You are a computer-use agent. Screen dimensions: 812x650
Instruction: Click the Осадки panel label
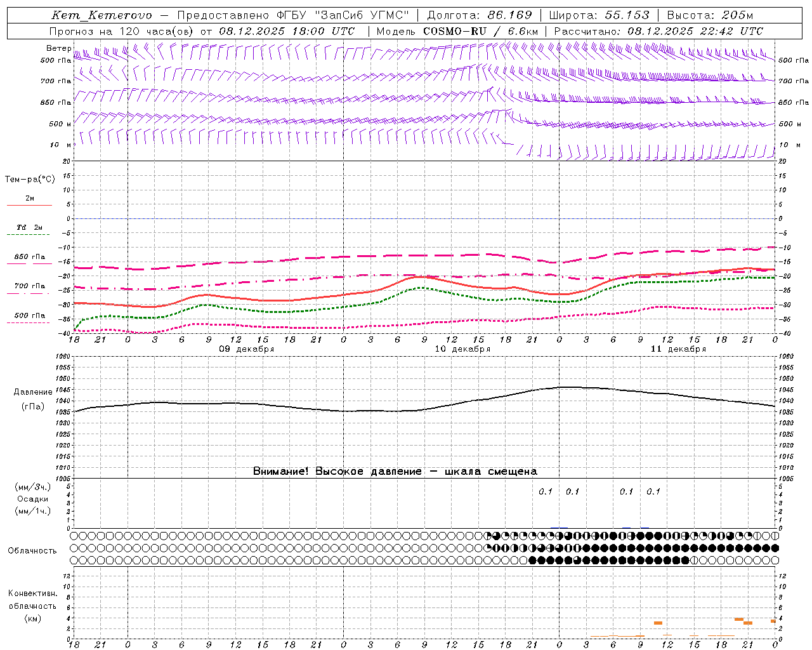(x=33, y=499)
